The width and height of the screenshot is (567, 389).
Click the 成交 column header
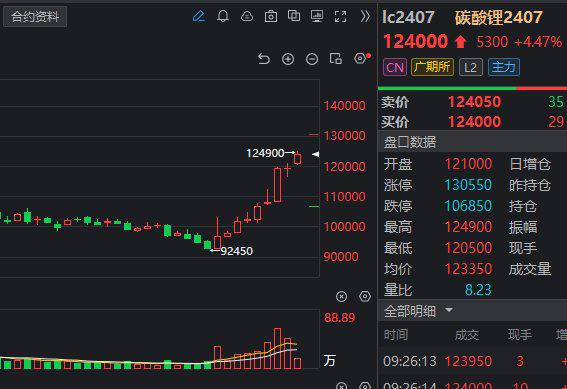(467, 335)
